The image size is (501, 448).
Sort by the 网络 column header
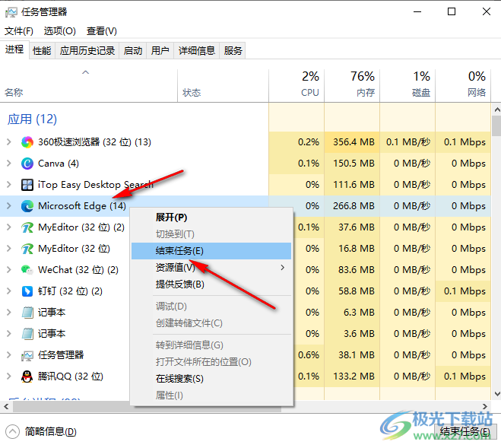[x=463, y=86]
